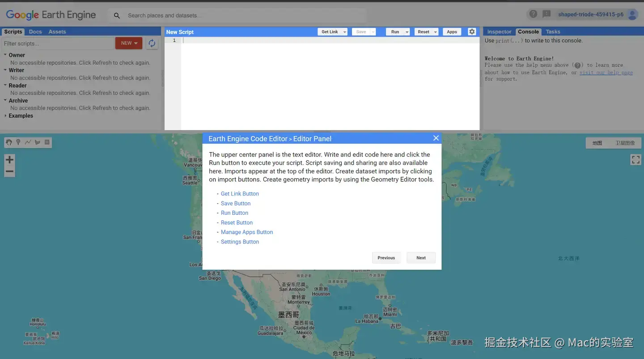Viewport: 644px width, 359px height.
Task: Select the draw rectangle tool
Action: coord(47,142)
